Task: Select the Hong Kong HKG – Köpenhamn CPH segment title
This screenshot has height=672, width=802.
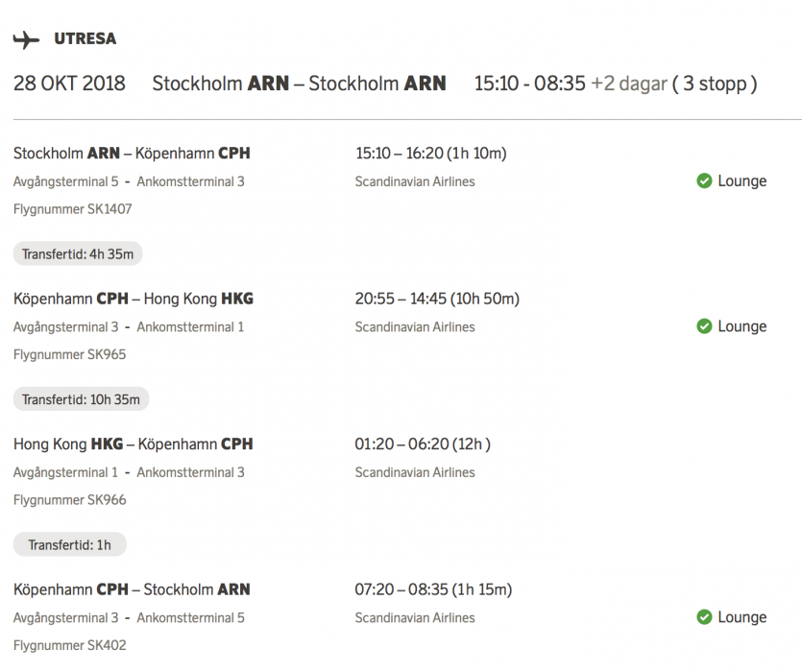Action: point(134,444)
